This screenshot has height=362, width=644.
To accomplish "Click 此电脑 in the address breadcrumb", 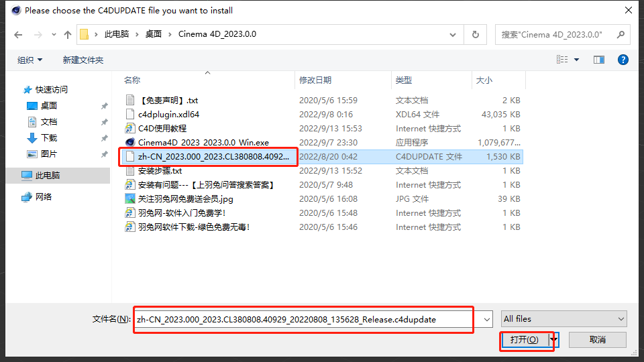I will pyautogui.click(x=116, y=34).
